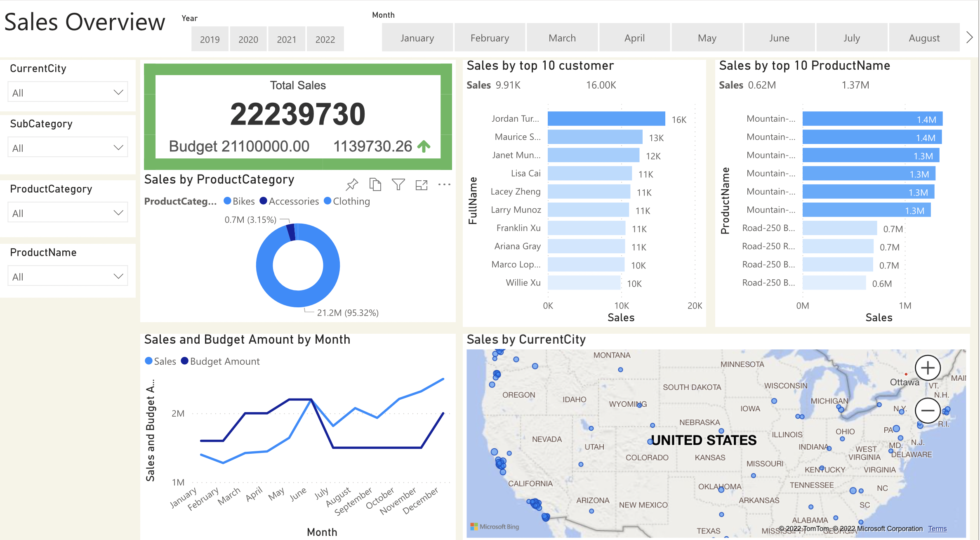Open the map Terms link

point(938,528)
